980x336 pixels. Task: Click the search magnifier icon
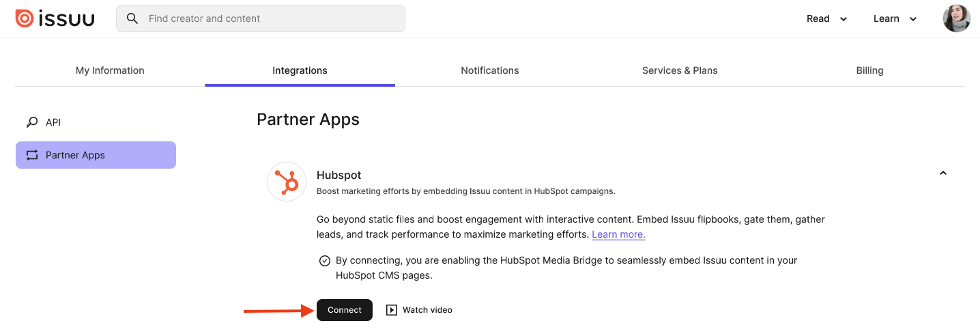coord(132,18)
